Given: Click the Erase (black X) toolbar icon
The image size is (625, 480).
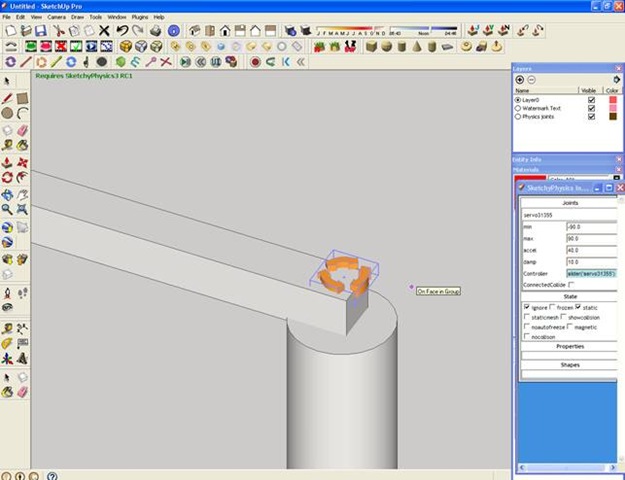Looking at the screenshot, I should pos(105,31).
